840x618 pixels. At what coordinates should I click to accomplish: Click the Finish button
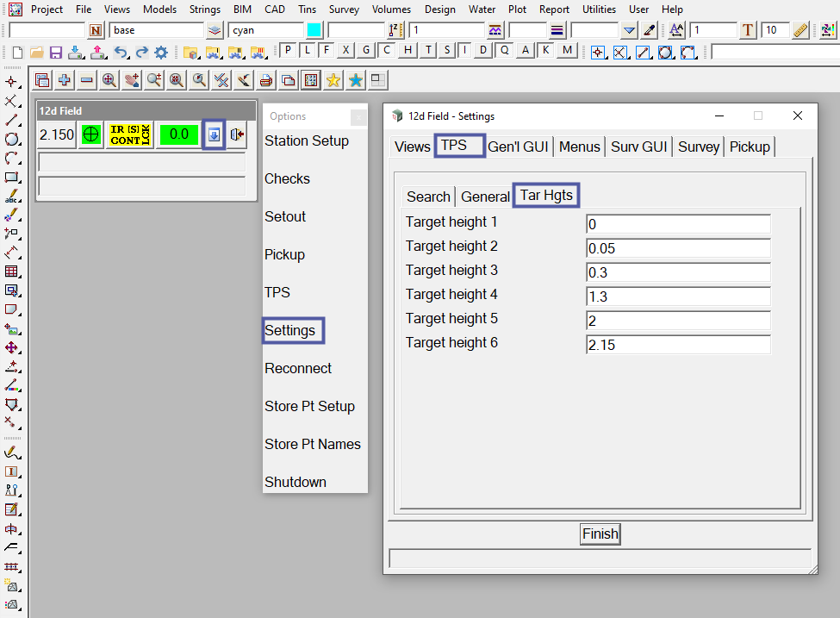600,534
